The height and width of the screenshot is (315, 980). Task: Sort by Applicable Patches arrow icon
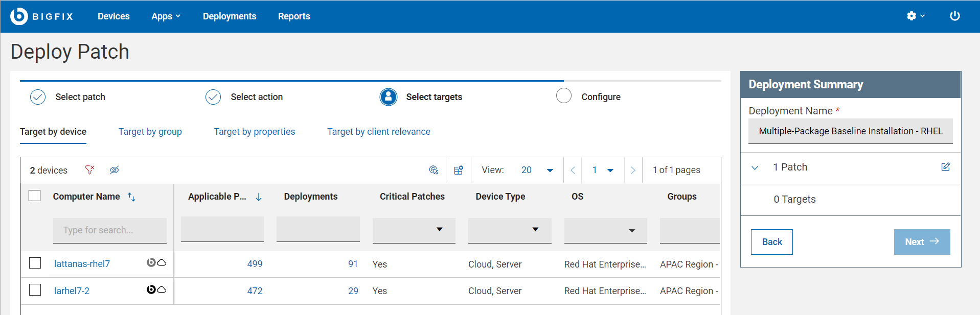coord(259,197)
